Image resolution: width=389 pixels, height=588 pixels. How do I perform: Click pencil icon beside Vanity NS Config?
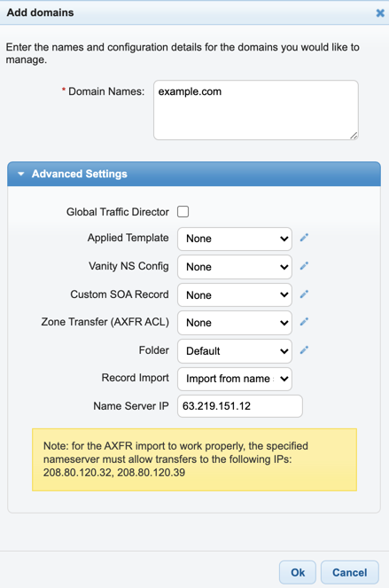(304, 266)
